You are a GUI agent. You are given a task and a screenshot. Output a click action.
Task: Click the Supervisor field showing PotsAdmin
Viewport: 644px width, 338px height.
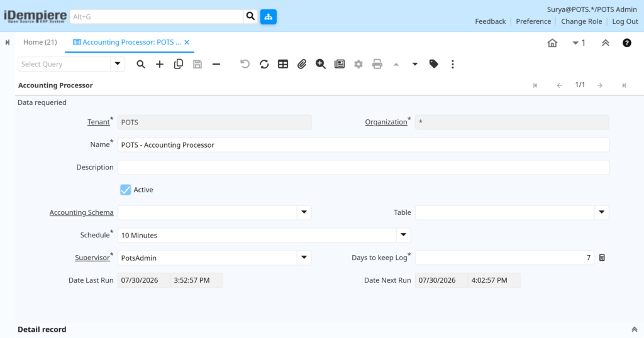click(x=208, y=258)
